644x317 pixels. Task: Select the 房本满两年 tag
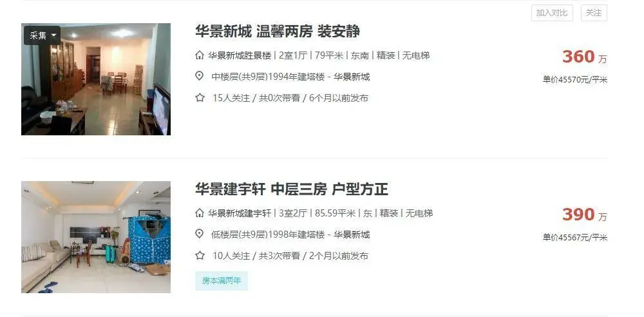pos(222,281)
